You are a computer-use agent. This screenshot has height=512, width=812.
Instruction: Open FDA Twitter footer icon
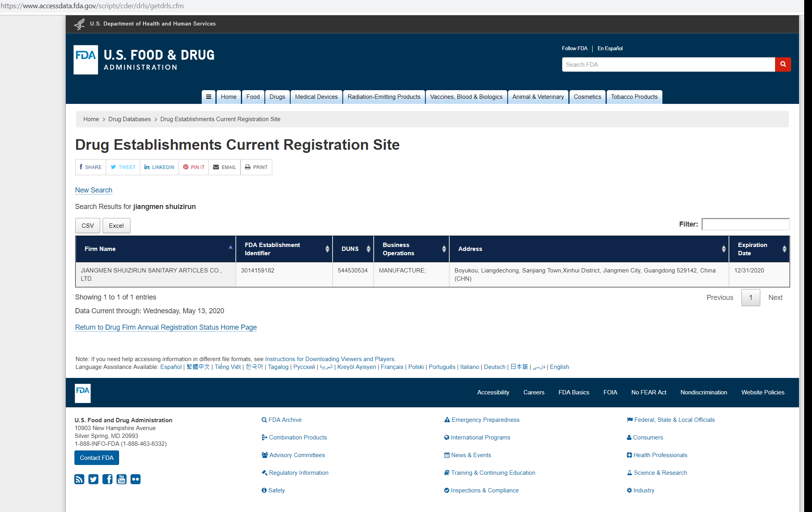(x=93, y=479)
